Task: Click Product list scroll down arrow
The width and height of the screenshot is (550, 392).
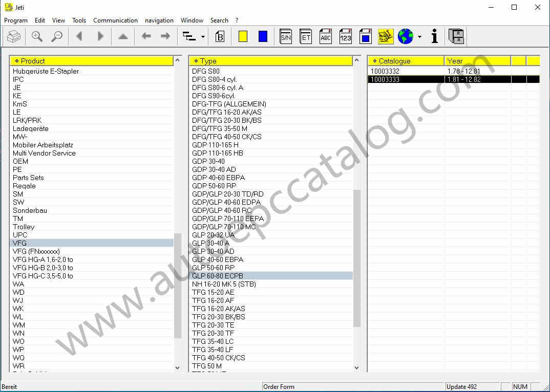Action: tap(178, 368)
